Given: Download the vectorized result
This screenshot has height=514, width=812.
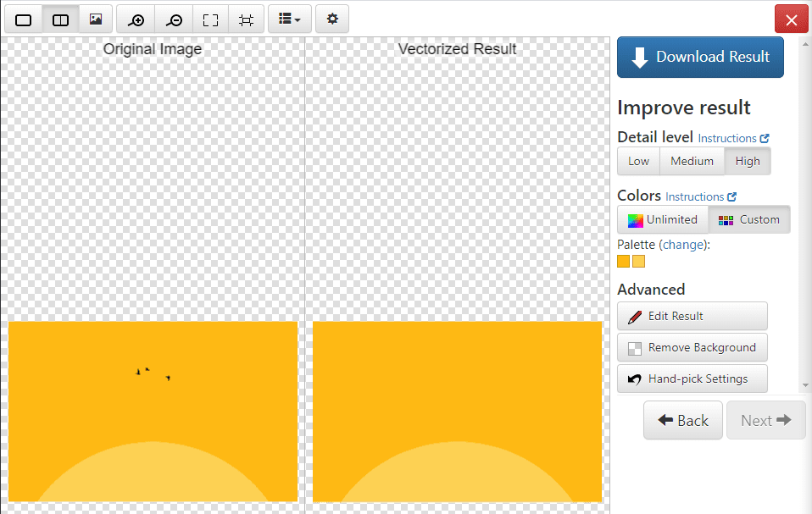Looking at the screenshot, I should coord(700,57).
